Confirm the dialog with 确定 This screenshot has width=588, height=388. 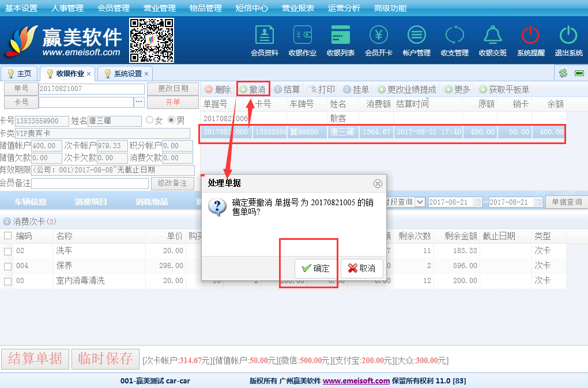click(x=315, y=269)
